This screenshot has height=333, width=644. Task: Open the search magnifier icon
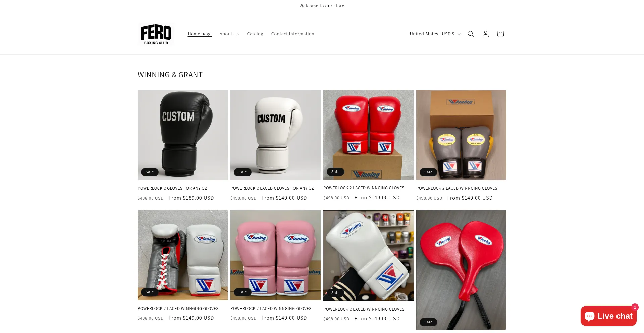tap(471, 34)
